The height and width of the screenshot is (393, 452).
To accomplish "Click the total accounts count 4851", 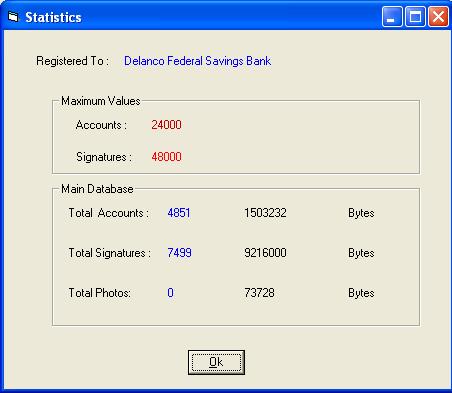I will 179,213.
